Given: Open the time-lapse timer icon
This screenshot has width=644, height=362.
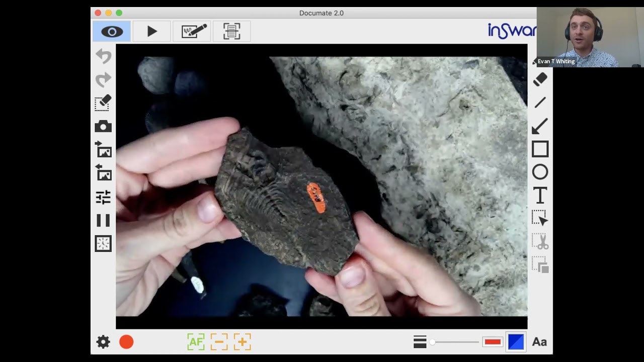Looking at the screenshot, I should (x=103, y=244).
